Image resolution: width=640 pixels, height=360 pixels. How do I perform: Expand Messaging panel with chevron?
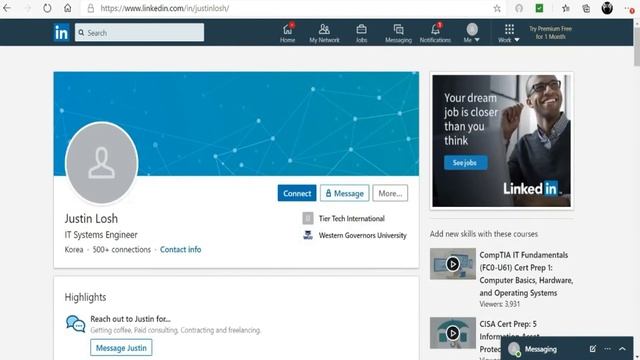tap(622, 349)
